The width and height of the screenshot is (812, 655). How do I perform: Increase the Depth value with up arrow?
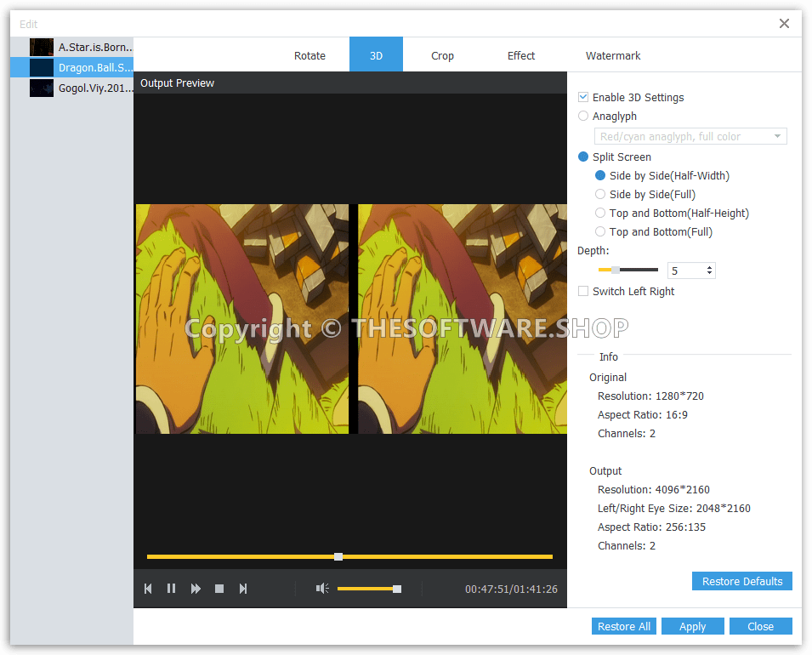[x=709, y=267]
